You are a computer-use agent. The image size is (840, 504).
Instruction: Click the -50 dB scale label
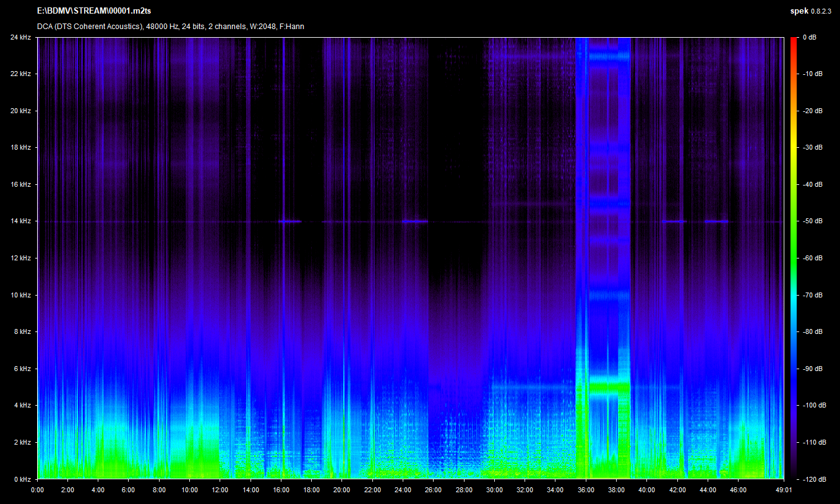tap(812, 221)
